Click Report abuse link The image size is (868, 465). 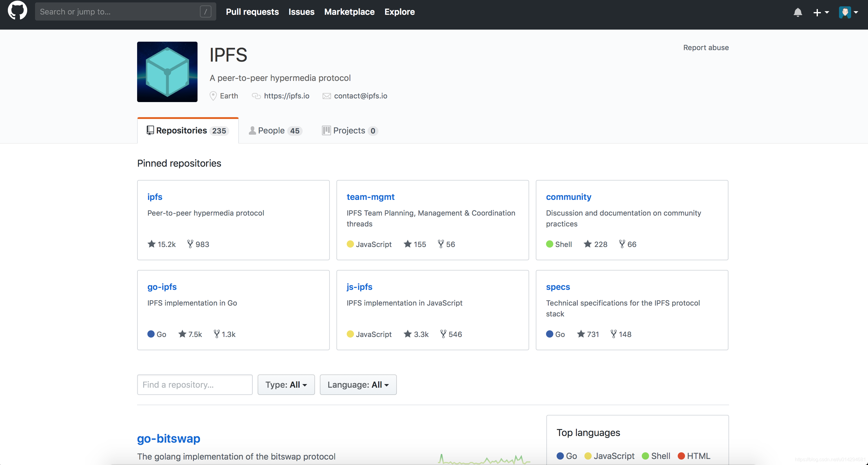pyautogui.click(x=706, y=47)
